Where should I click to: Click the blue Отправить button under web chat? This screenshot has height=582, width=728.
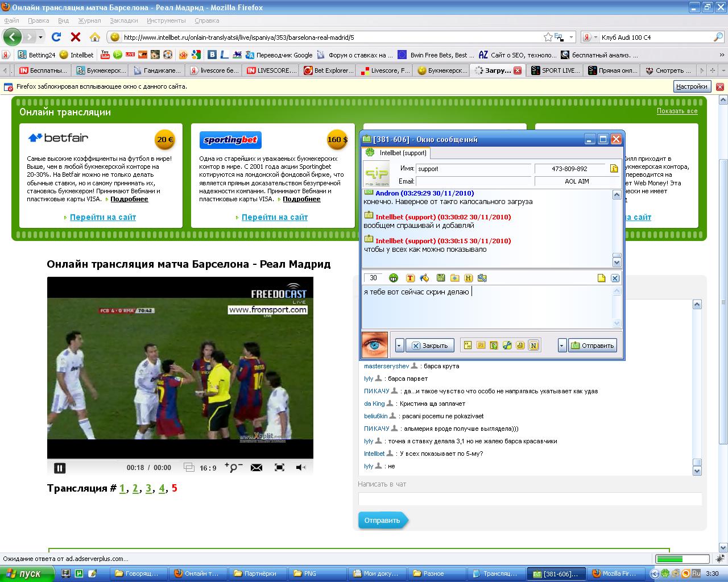[383, 520]
